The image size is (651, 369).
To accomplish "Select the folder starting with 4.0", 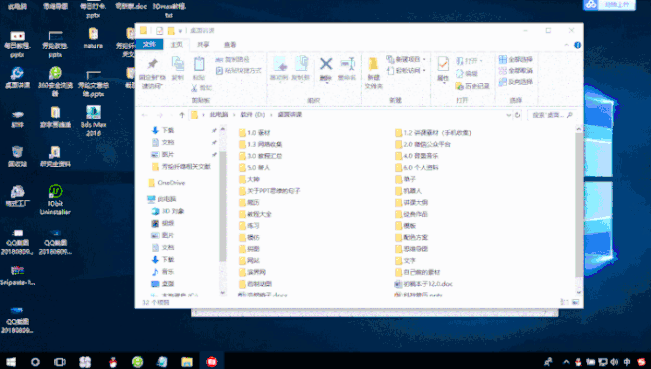I will (x=416, y=156).
